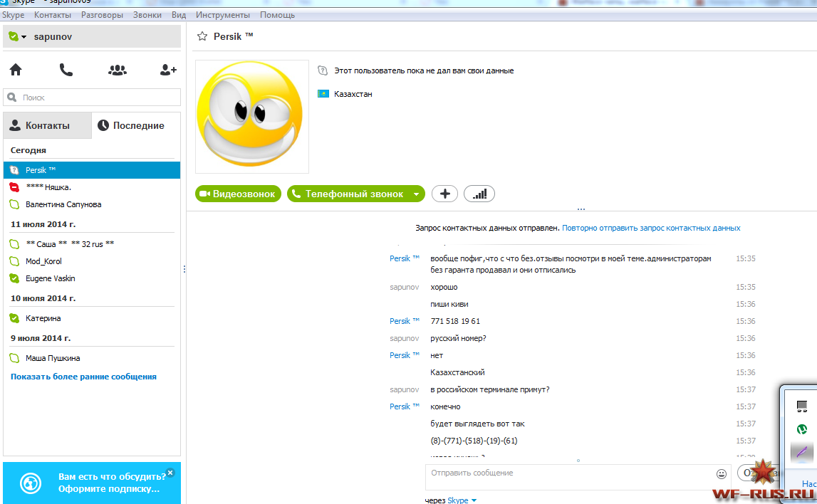Screen dimensions: 817x504
Task: Switch to the Контакты tab
Action: coord(47,125)
